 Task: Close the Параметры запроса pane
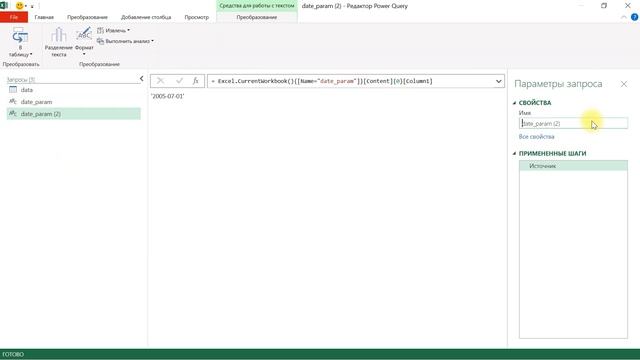pyautogui.click(x=624, y=84)
